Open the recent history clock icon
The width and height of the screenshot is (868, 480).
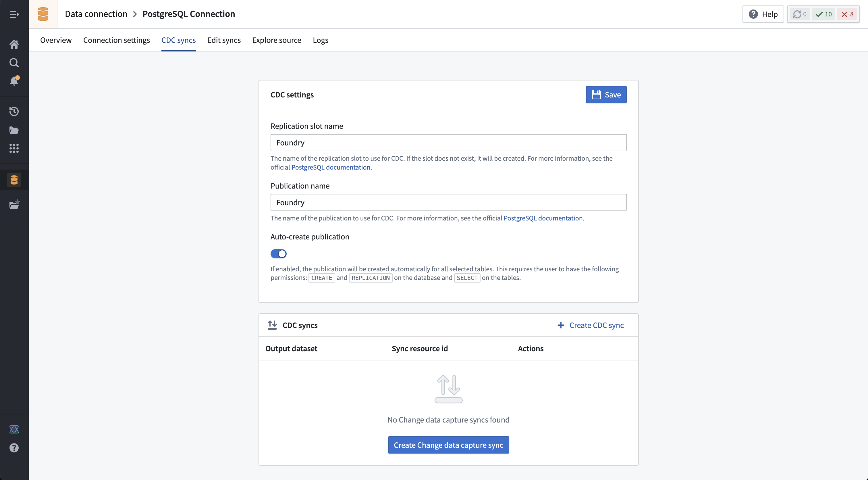[x=14, y=112]
